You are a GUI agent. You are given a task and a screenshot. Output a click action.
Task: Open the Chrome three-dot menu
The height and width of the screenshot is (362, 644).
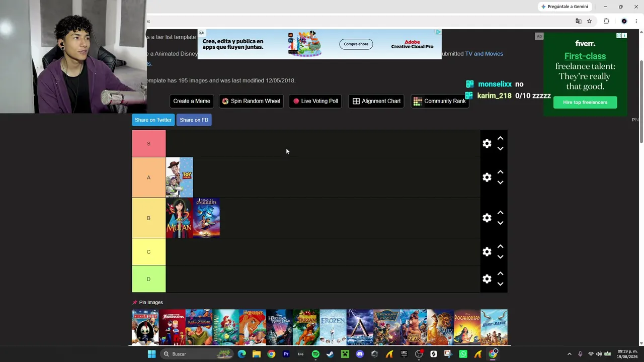(x=636, y=21)
